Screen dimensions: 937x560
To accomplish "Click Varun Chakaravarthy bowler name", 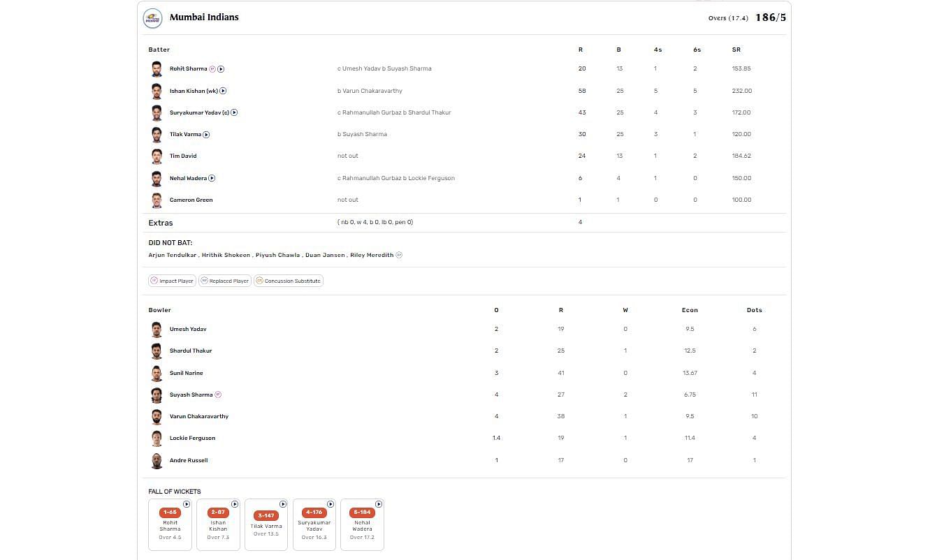I will coord(199,416).
